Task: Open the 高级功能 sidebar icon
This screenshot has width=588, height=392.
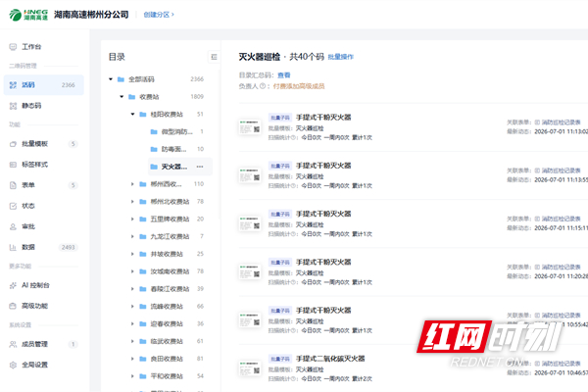Action: 13,306
